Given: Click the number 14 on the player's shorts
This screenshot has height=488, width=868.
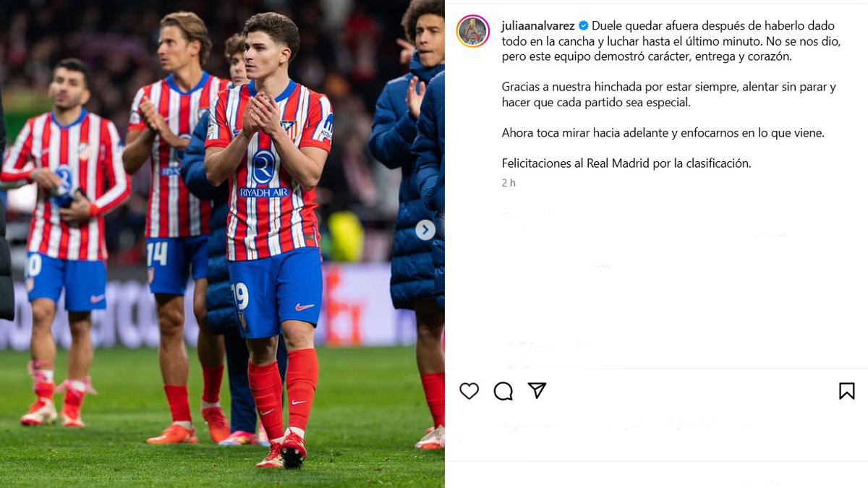Looking at the screenshot, I should pyautogui.click(x=157, y=254).
